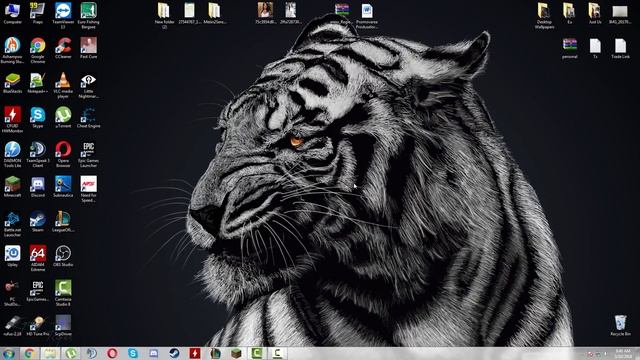
Task: Open the Need for Speed shortcut
Action: tap(89, 189)
